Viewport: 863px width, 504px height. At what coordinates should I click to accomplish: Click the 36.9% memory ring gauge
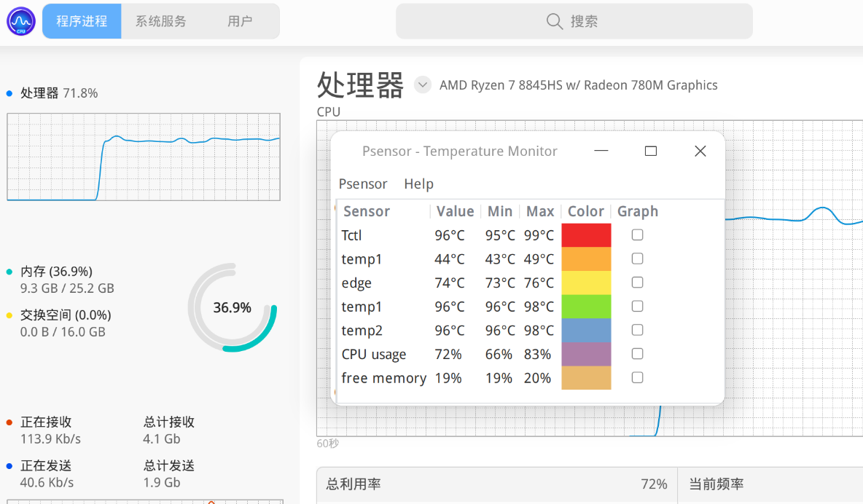coord(233,307)
